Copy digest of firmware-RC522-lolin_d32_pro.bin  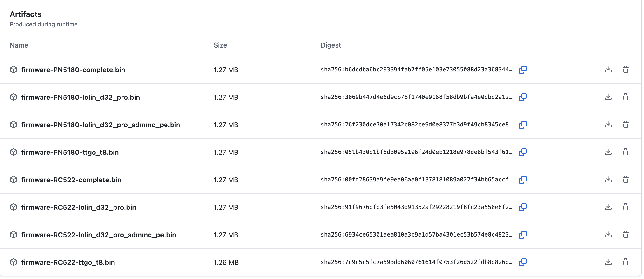click(522, 207)
